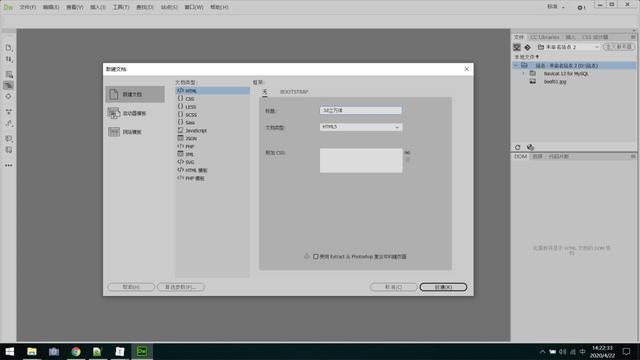
Task: Click the expand all toolbar icon
Action: [x=9, y=111]
